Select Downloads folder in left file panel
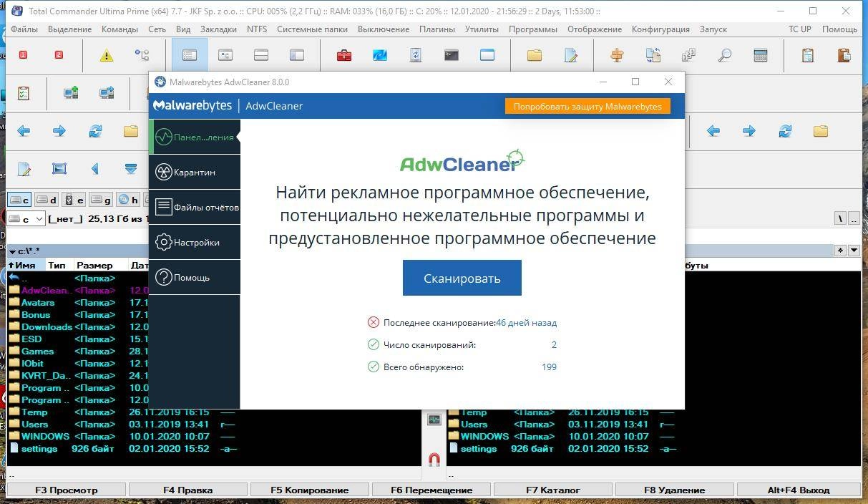868x504 pixels. click(x=47, y=326)
